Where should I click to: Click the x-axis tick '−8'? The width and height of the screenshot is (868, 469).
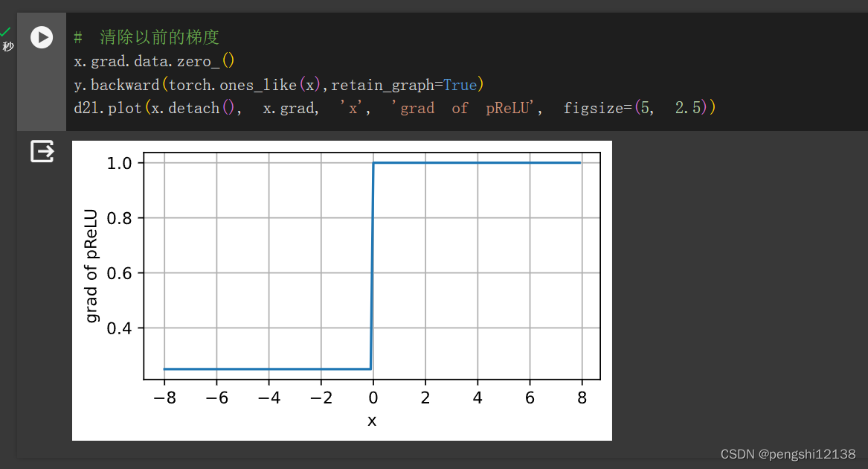164,398
